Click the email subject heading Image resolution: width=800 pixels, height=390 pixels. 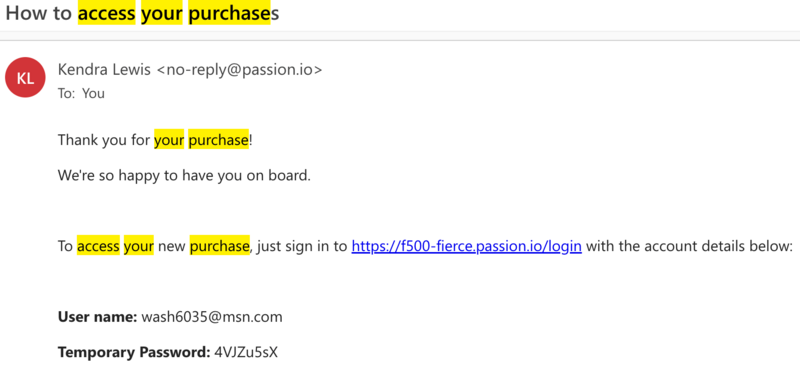click(x=142, y=14)
